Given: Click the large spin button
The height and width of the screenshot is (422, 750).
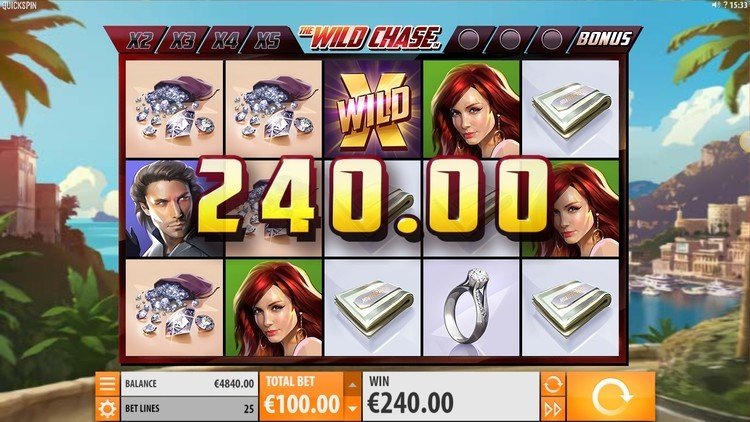Looking at the screenshot, I should pos(611,397).
